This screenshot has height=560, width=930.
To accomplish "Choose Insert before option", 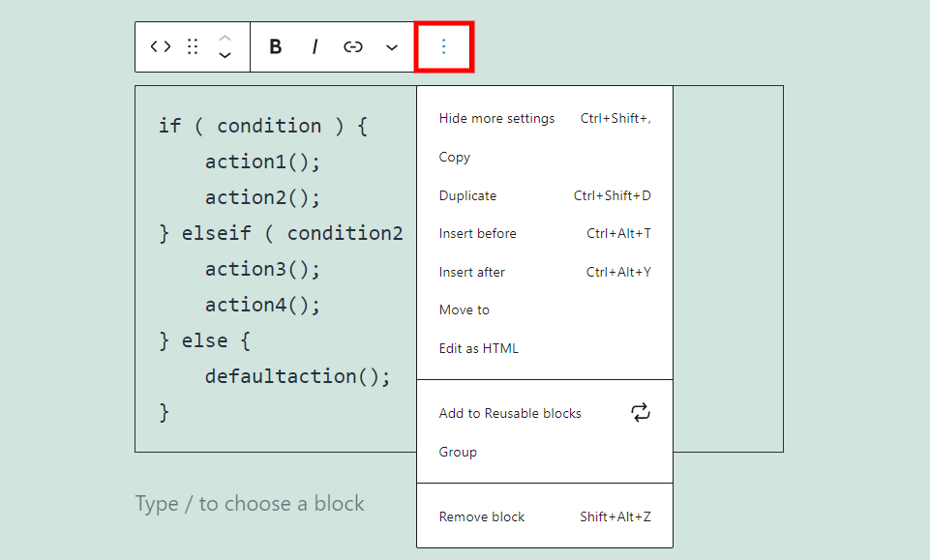I will click(478, 233).
